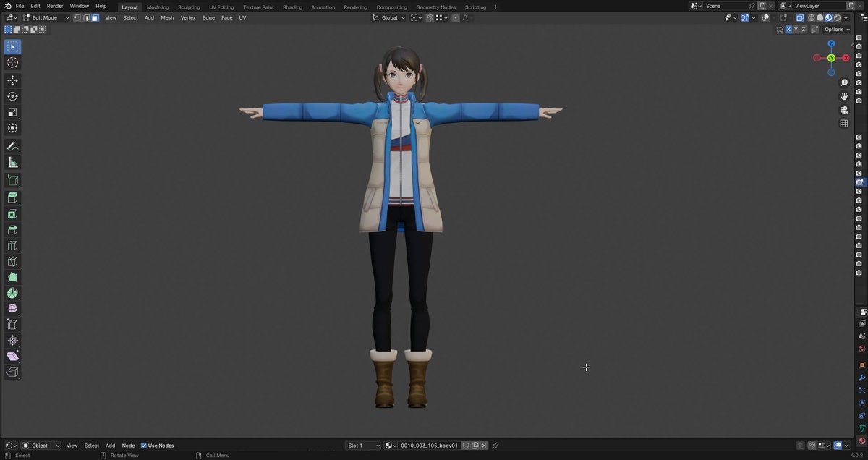Unlink the material with X button
The height and width of the screenshot is (460, 868).
[485, 446]
